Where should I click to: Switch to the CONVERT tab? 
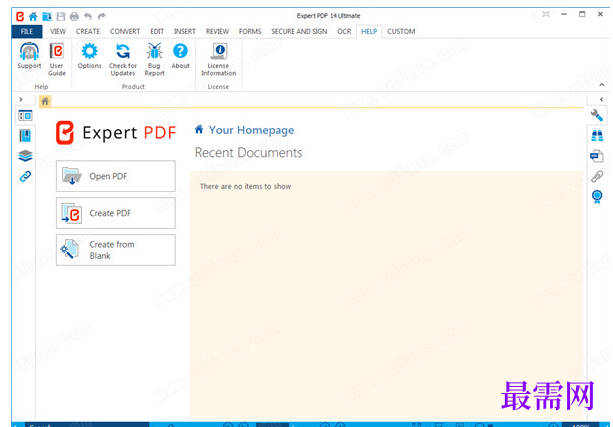[x=125, y=31]
